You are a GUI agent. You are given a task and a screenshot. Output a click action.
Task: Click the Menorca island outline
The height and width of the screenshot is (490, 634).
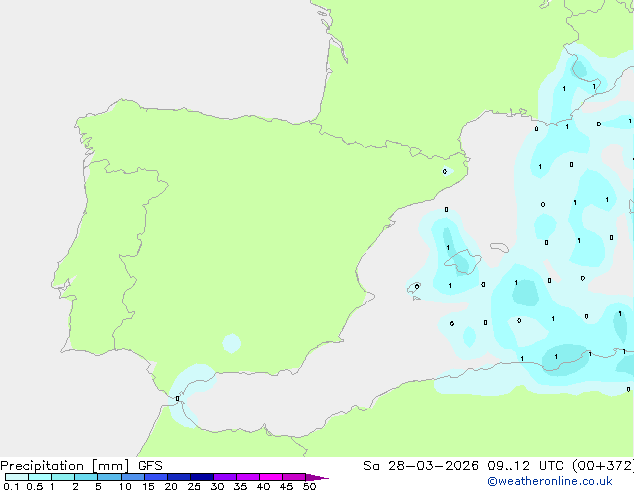(x=500, y=247)
